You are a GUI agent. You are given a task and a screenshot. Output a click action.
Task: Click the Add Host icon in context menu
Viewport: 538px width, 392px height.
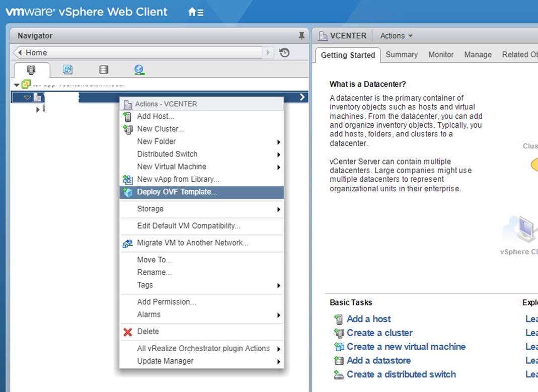point(128,117)
